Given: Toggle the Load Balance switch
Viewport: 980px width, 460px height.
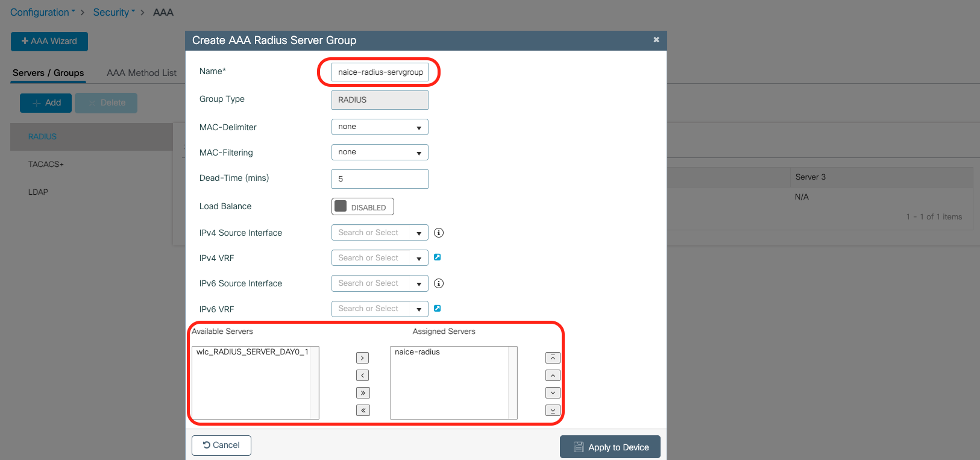Looking at the screenshot, I should pyautogui.click(x=362, y=207).
